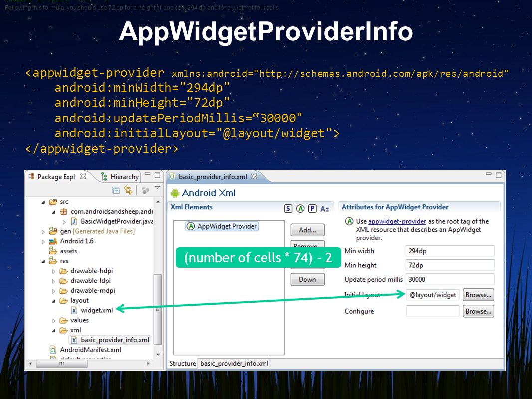Switch to the Package Expl tab

(x=56, y=177)
